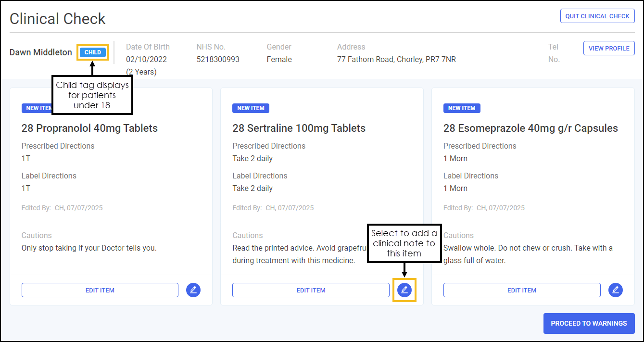Click the 28 Propranolol 40mg Tablets title
The image size is (644, 342).
click(89, 128)
